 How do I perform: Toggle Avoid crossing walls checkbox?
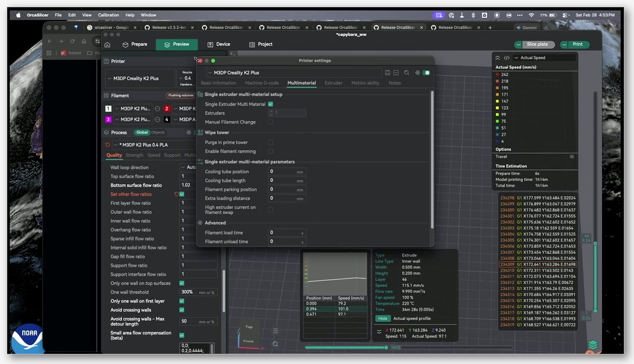(x=182, y=310)
